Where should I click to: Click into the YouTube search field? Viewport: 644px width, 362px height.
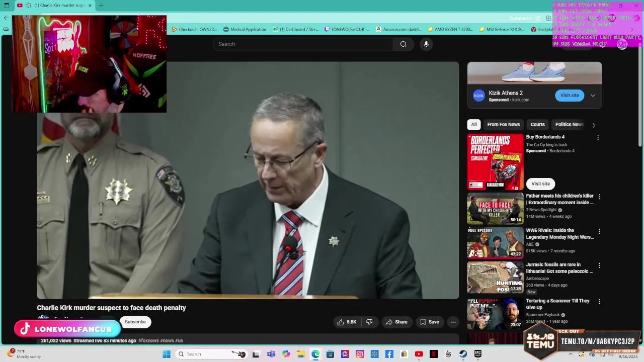(x=303, y=44)
